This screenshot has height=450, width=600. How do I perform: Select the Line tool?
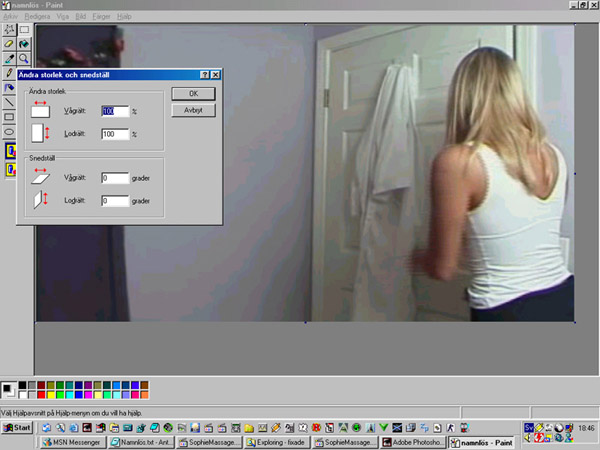[9, 102]
